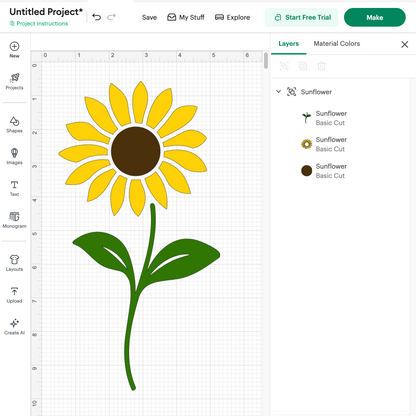This screenshot has height=416, width=416.
Task: Click the canvas vertical scrollbar
Action: pyautogui.click(x=266, y=61)
